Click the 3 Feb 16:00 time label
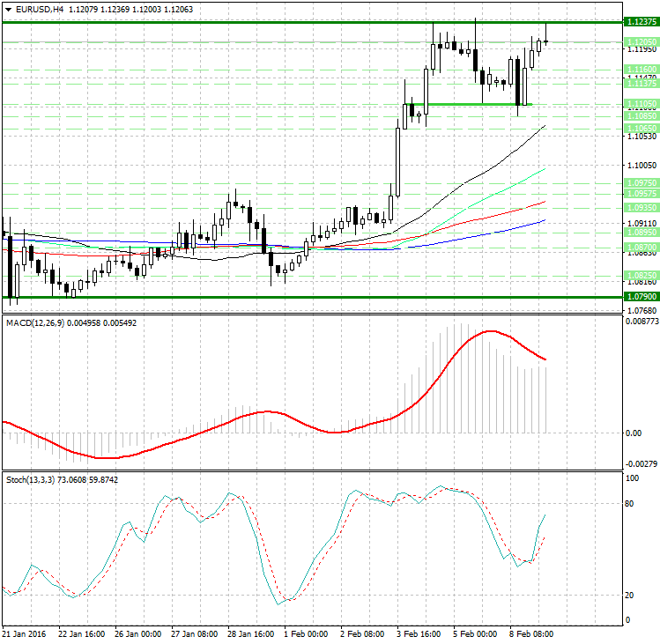The height and width of the screenshot is (644, 660). click(x=420, y=633)
